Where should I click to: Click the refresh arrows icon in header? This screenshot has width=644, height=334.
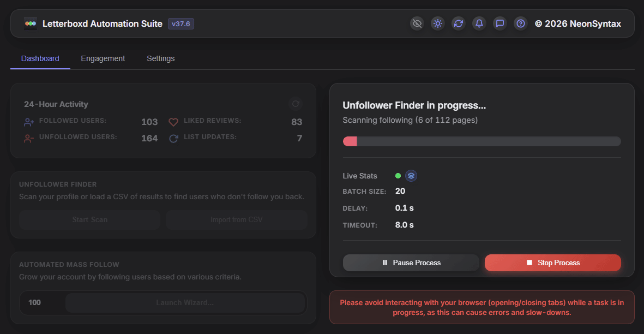[459, 23]
